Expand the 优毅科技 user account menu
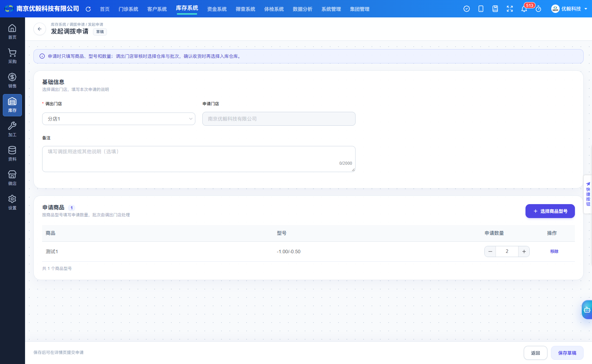 [x=569, y=9]
